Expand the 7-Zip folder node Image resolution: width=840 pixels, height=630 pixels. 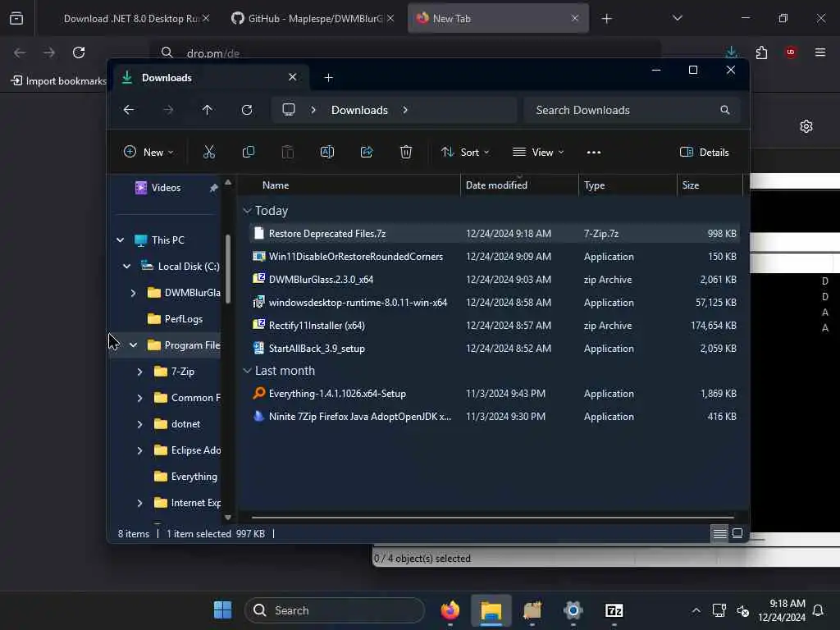pyautogui.click(x=139, y=372)
